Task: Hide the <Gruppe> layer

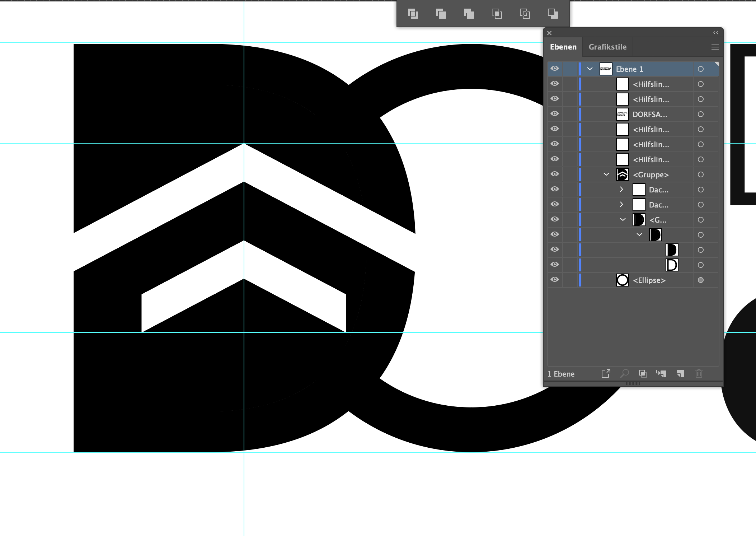Action: pos(555,174)
